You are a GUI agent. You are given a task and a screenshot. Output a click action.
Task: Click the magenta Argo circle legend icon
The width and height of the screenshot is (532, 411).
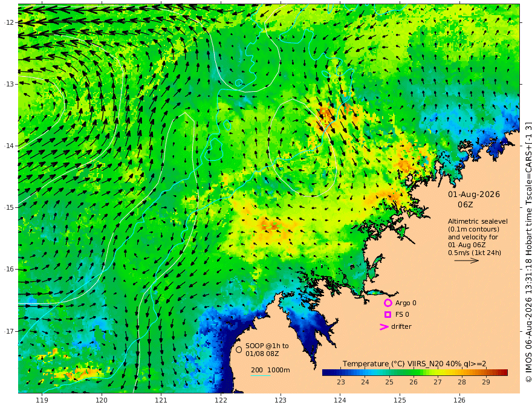pos(388,303)
